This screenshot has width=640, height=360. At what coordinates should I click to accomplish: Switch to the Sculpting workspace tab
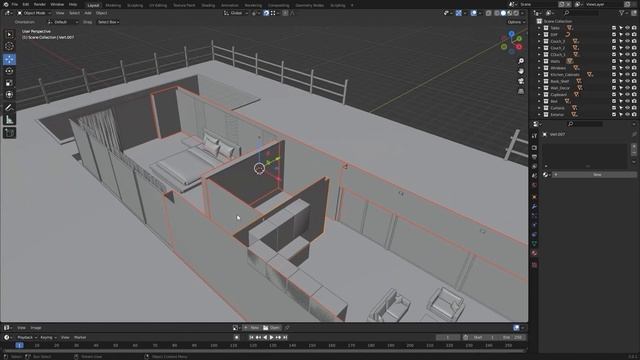(135, 5)
